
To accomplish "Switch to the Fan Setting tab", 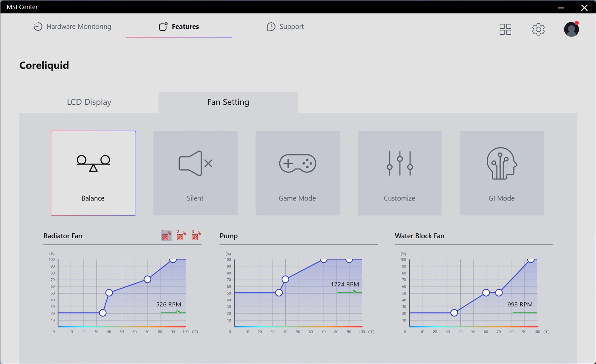I will [x=228, y=102].
